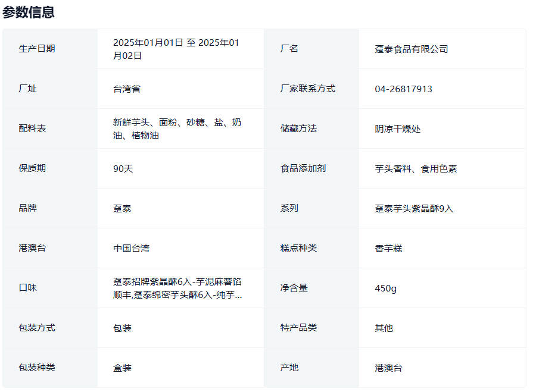Click the 芋头香料、食用色素 additives value
Image resolution: width=536 pixels, height=392 pixels.
coord(416,169)
